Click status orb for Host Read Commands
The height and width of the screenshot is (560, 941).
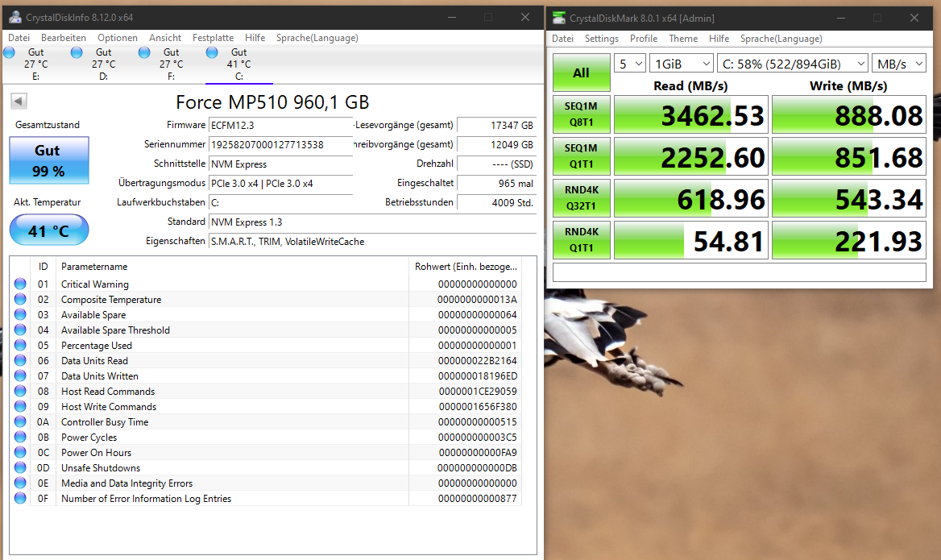[x=20, y=391]
